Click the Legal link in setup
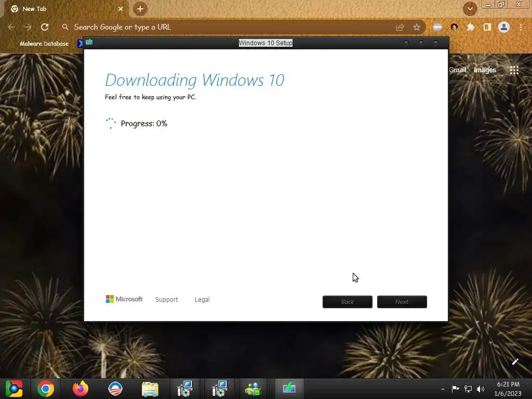This screenshot has width=532, height=399. [x=202, y=300]
